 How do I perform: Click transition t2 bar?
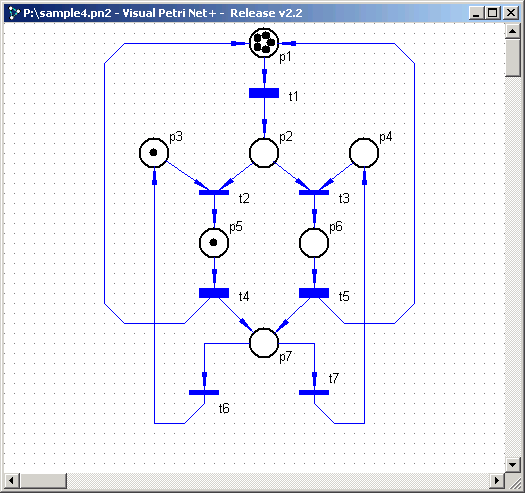[x=214, y=193]
